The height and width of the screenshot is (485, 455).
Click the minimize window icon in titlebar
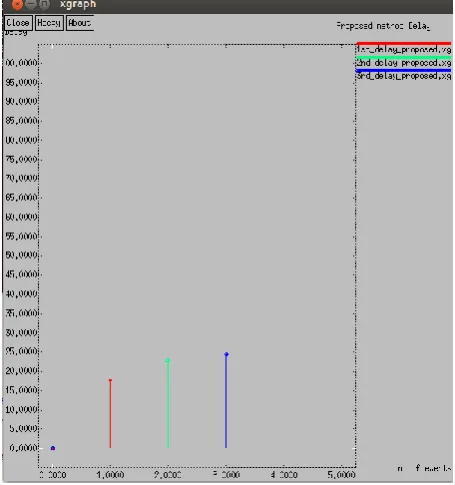coord(30,4)
